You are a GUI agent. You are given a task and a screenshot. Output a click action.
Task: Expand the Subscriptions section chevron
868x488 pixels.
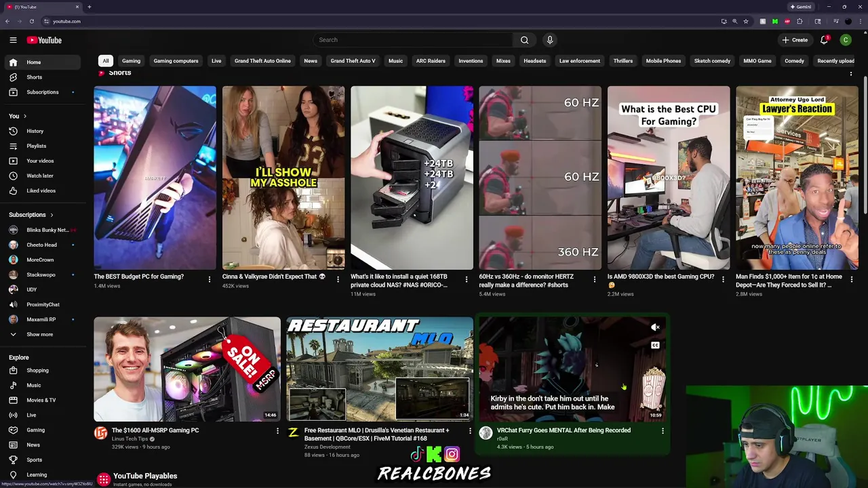(x=52, y=216)
